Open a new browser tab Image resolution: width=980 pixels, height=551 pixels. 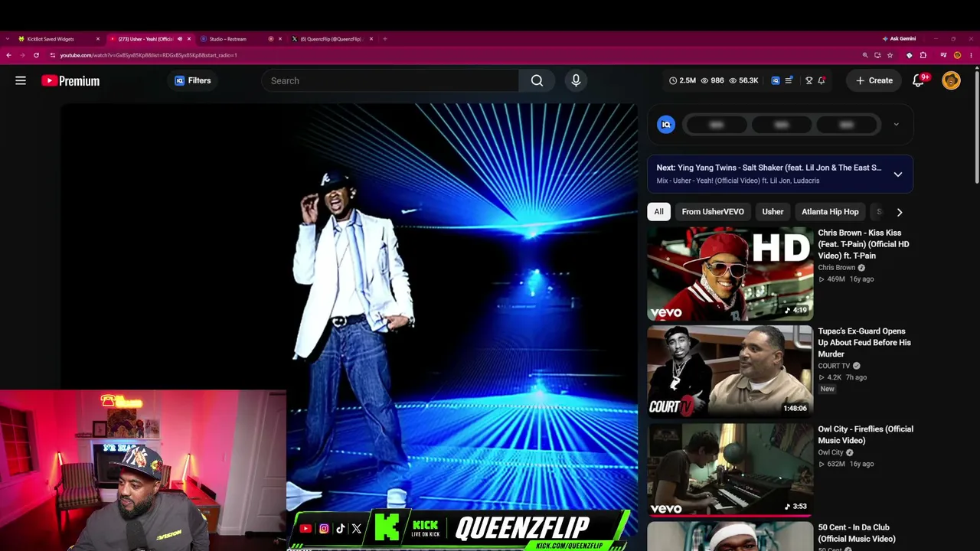coord(385,39)
